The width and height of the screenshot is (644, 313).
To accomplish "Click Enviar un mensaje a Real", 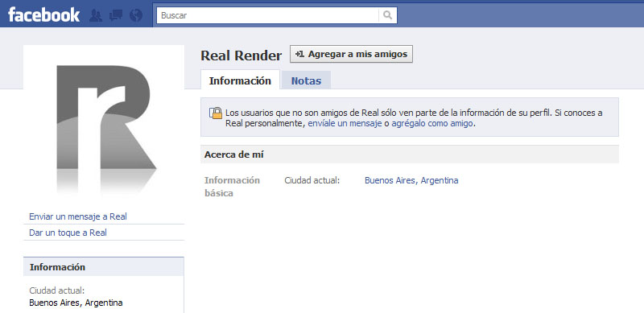I will [x=78, y=216].
